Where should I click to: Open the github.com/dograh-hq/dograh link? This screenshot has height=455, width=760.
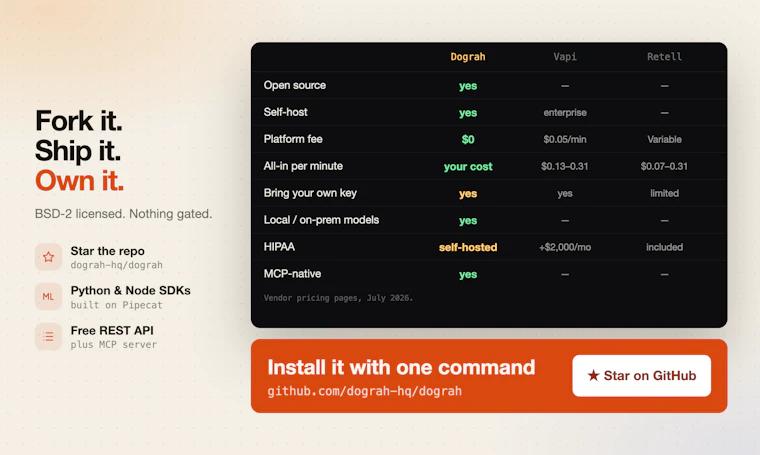[x=364, y=391]
